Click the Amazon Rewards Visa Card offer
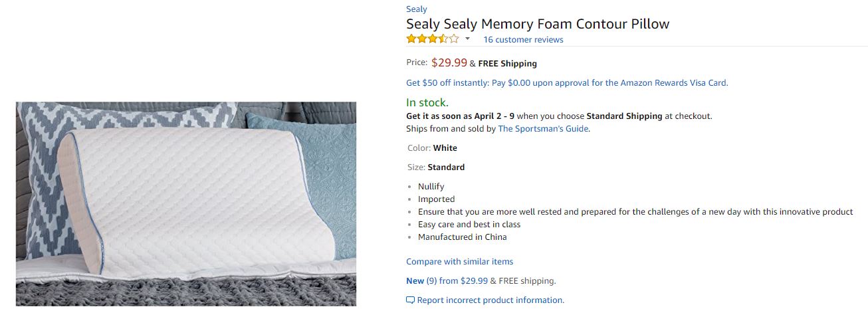Image resolution: width=868 pixels, height=309 pixels. click(567, 83)
